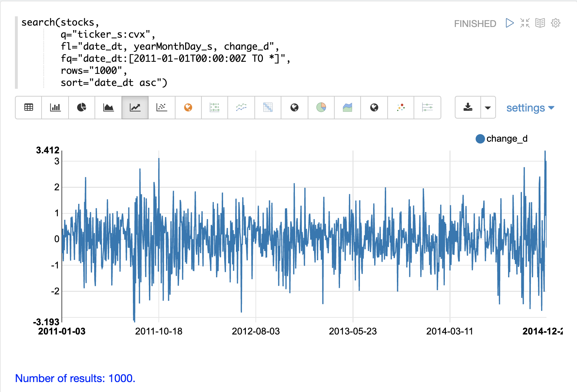Toggle the change_d series in the legend
577x392 pixels.
(502, 139)
